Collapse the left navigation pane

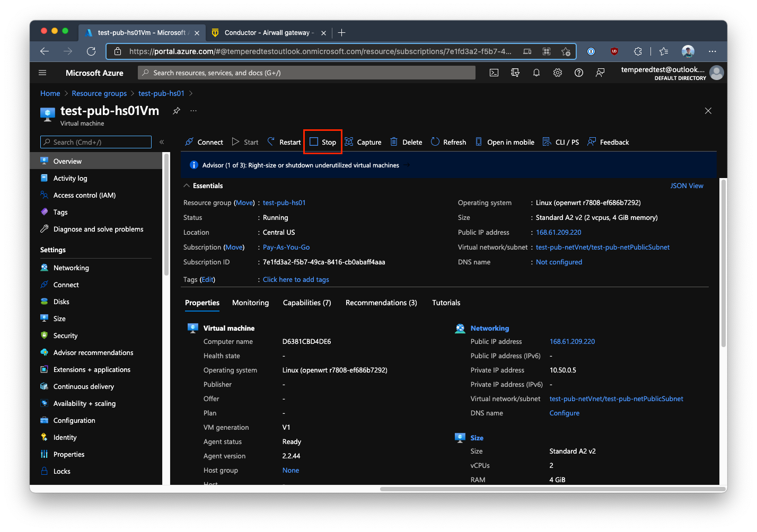pyautogui.click(x=162, y=142)
